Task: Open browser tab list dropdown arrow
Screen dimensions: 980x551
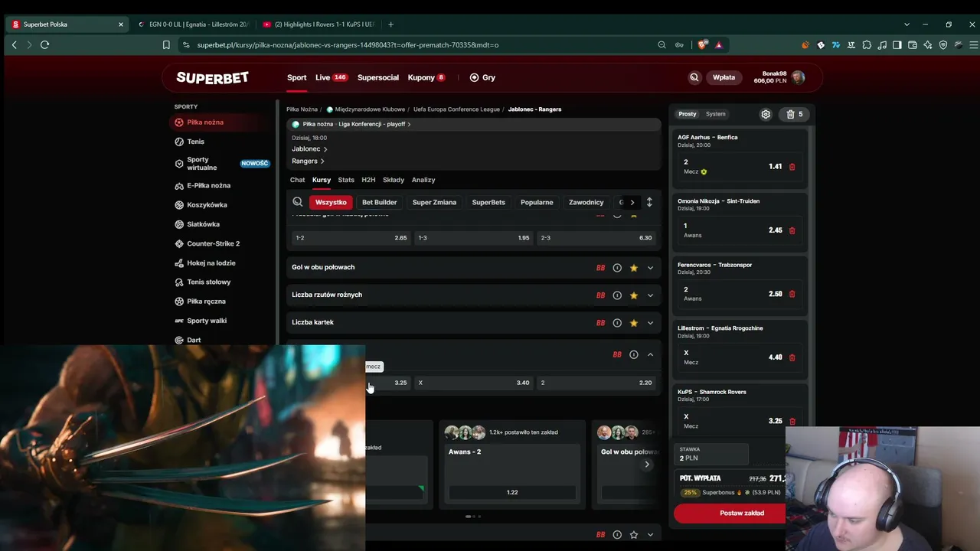Action: pyautogui.click(x=906, y=24)
